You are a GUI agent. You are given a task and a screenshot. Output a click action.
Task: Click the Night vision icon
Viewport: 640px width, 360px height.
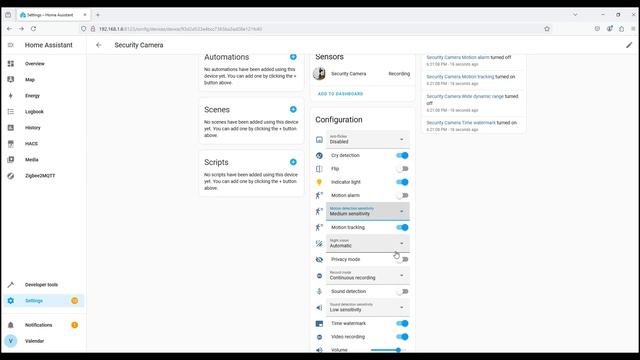coord(319,243)
